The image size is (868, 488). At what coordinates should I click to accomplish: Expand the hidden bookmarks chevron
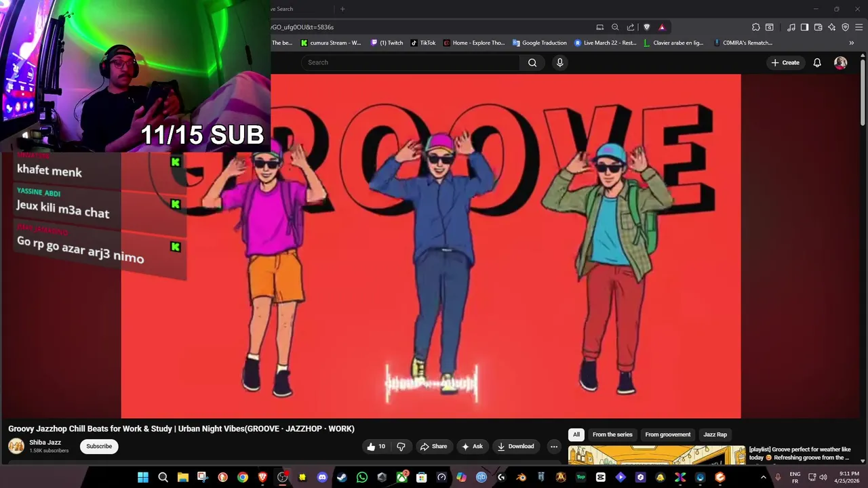pos(851,43)
